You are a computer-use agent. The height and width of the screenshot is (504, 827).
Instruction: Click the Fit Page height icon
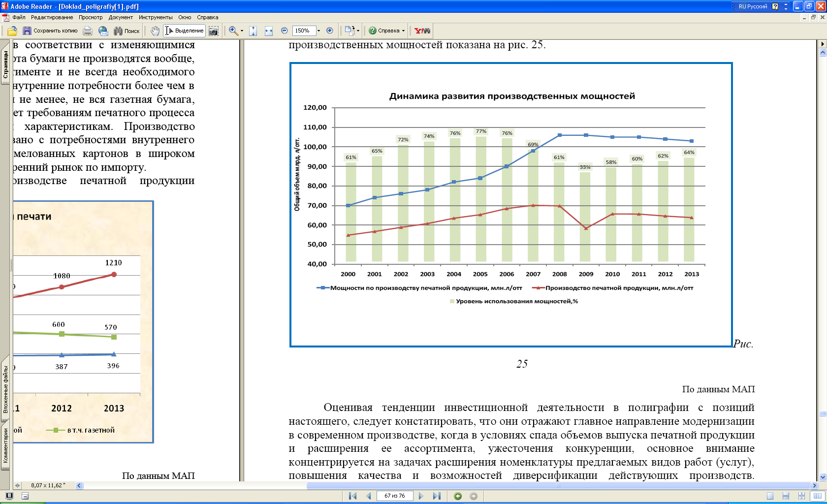253,31
